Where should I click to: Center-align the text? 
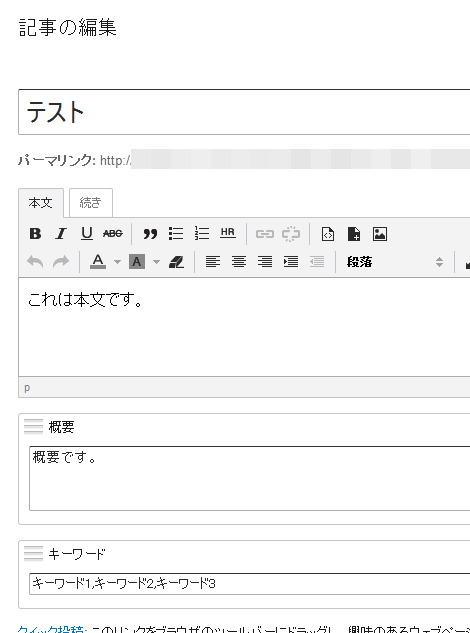tap(239, 262)
